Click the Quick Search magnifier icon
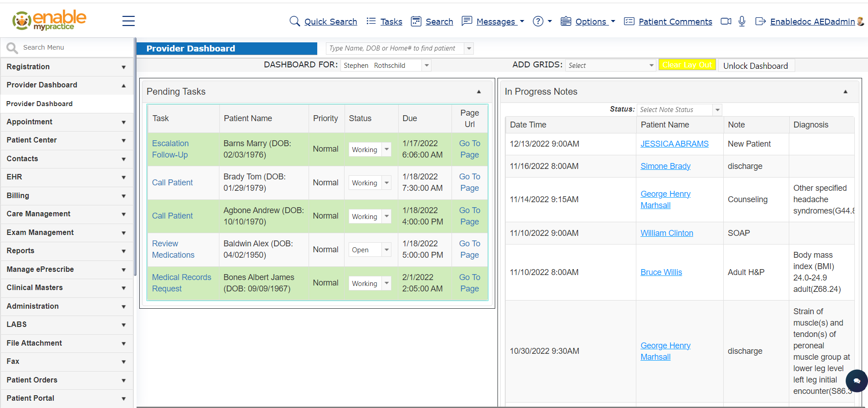The image size is (868, 408). coord(294,21)
